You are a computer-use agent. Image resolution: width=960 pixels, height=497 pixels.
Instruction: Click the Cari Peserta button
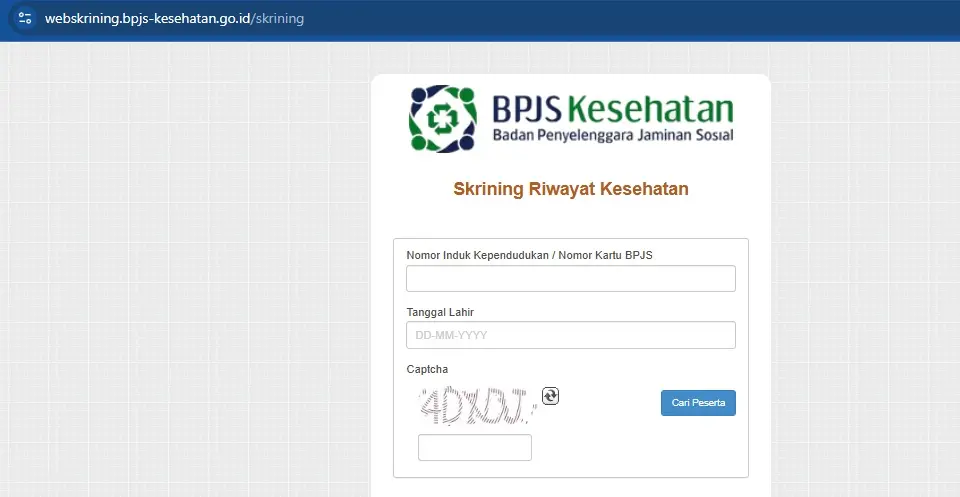pyautogui.click(x=698, y=403)
